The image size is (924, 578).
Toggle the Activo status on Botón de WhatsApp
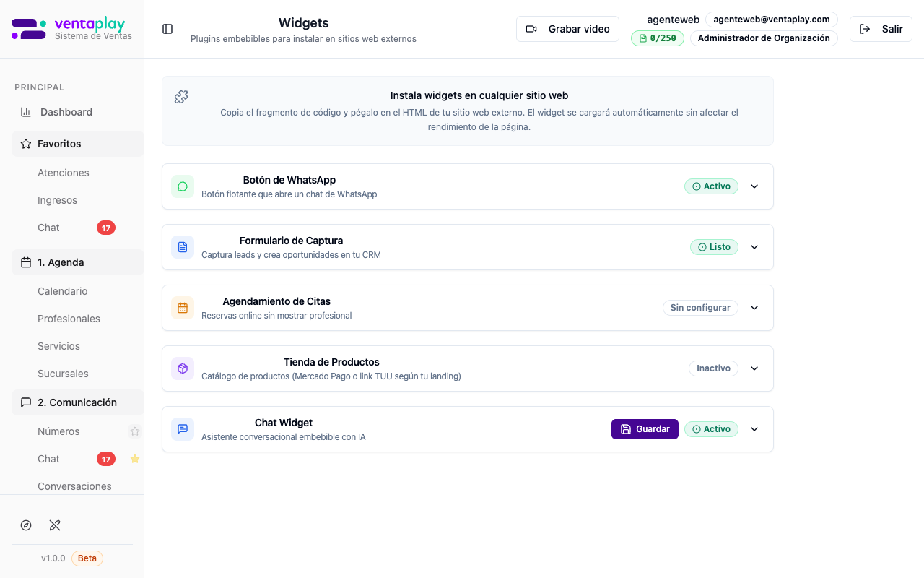[x=711, y=186]
